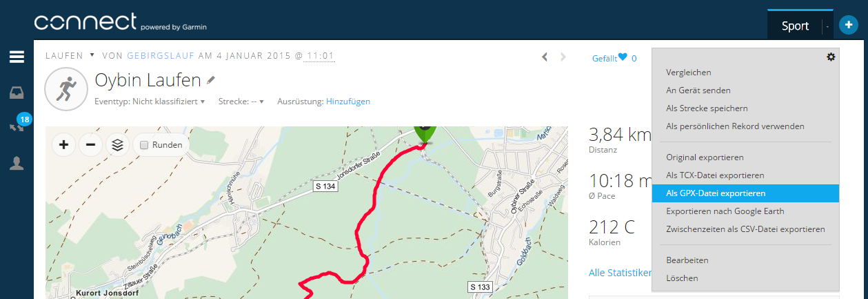Open sync notifications with badge 18
The height and width of the screenshot is (299, 868).
point(17,126)
